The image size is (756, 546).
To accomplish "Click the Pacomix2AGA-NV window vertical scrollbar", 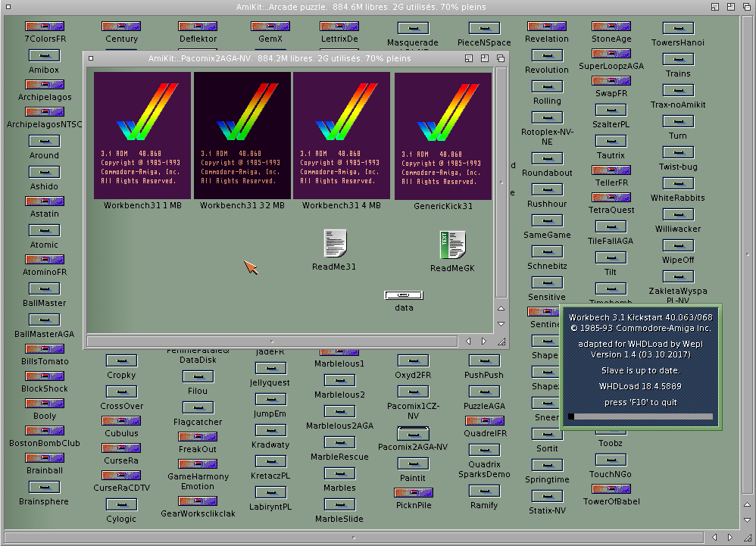I will [x=501, y=183].
